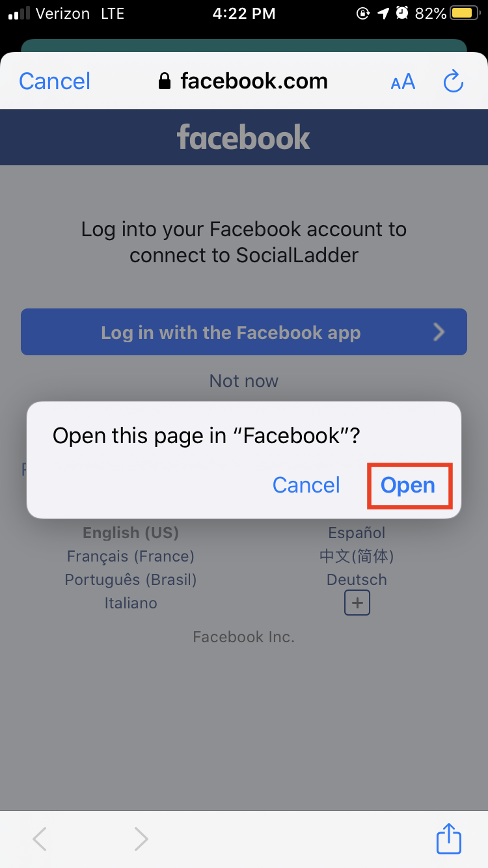Select English (US) language

pyautogui.click(x=130, y=533)
